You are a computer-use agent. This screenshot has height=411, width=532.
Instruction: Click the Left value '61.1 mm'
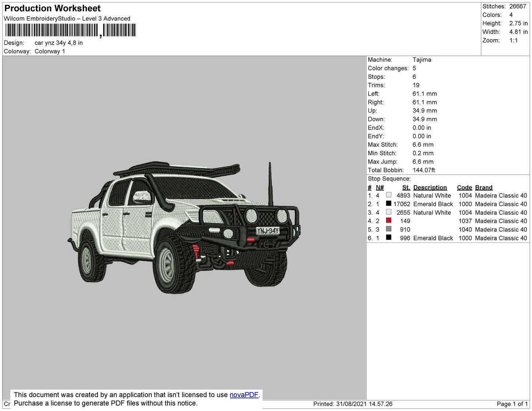(x=425, y=93)
